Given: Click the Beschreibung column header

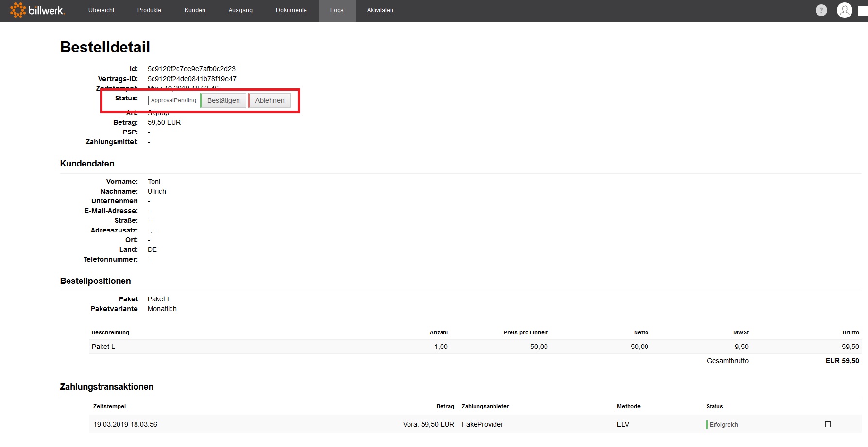Looking at the screenshot, I should click(110, 332).
